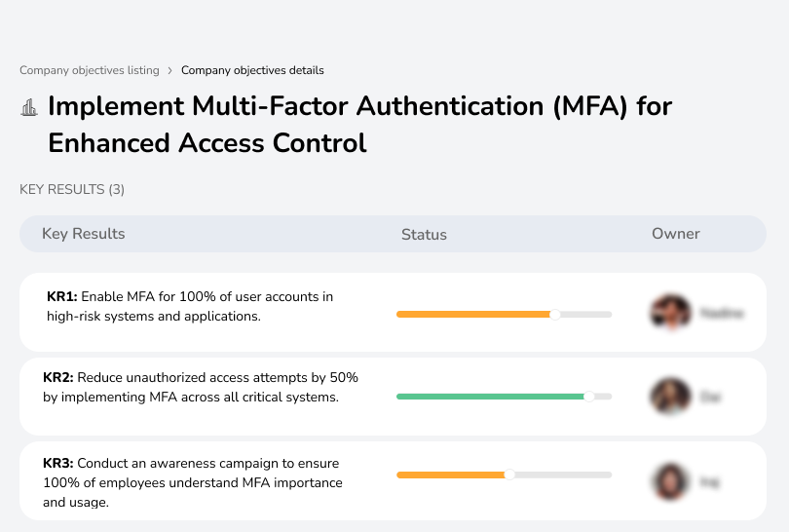789x532 pixels.
Task: Click the KR1 orange progress slider handle
Action: (x=555, y=315)
